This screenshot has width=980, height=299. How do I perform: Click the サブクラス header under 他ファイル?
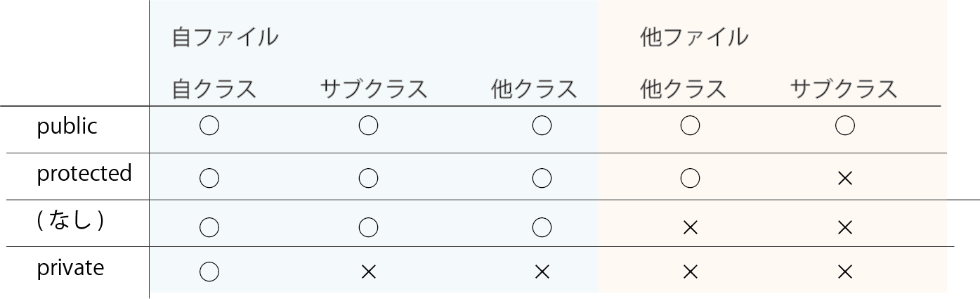844,89
